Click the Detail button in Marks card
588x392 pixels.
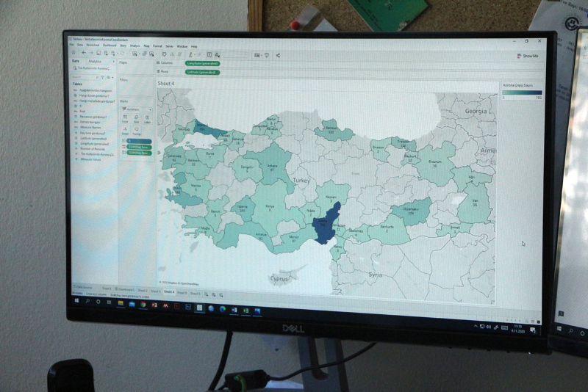[x=125, y=130]
